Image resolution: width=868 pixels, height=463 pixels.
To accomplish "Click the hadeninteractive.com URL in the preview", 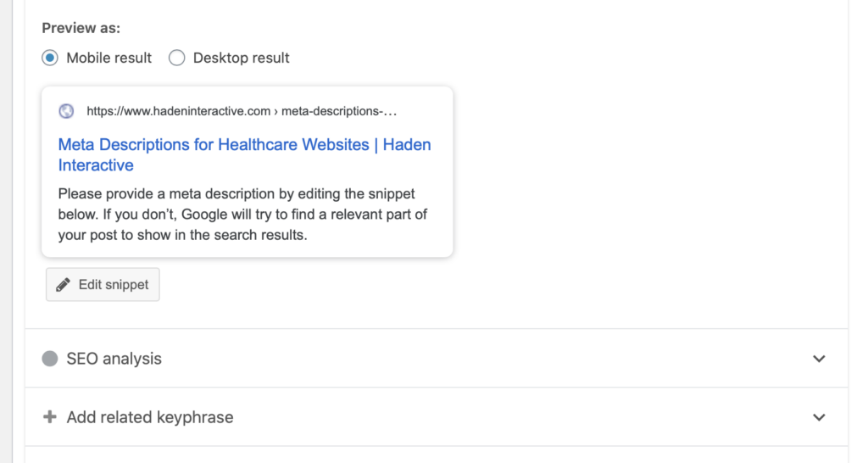I will tap(178, 111).
